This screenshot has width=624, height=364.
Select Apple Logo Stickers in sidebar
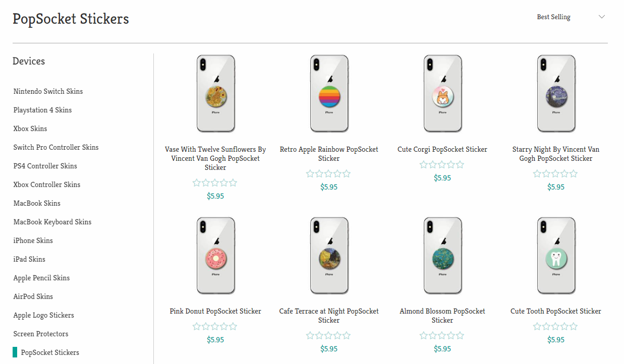44,315
